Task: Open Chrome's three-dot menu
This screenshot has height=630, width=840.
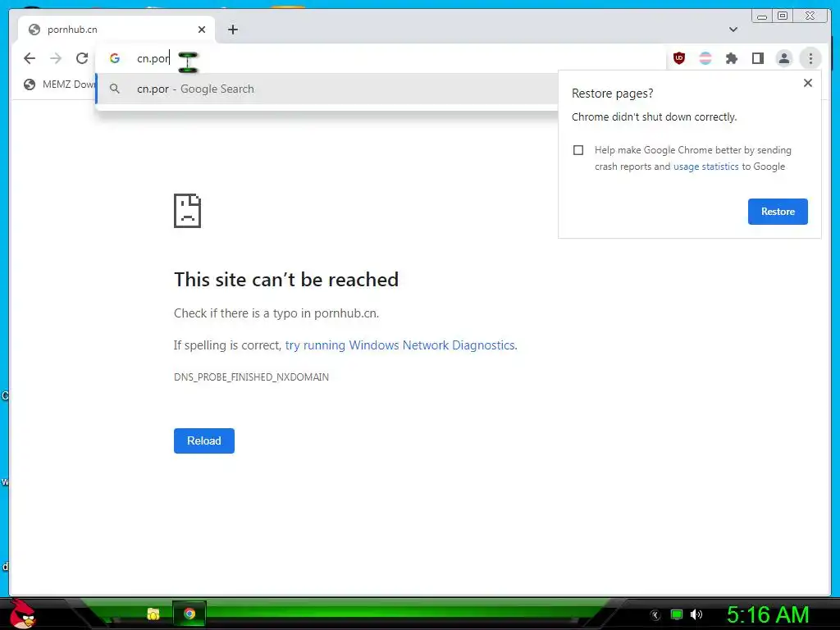Action: coord(810,58)
